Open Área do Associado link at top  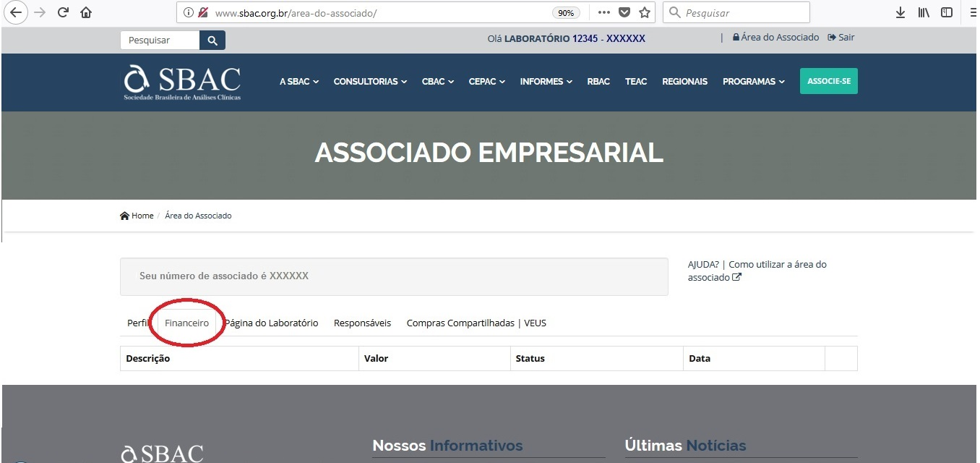point(775,37)
